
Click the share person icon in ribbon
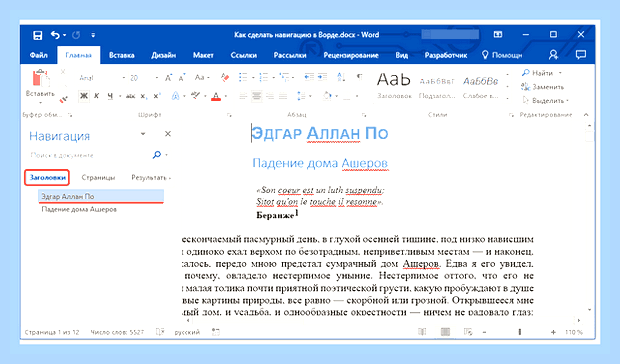(553, 55)
